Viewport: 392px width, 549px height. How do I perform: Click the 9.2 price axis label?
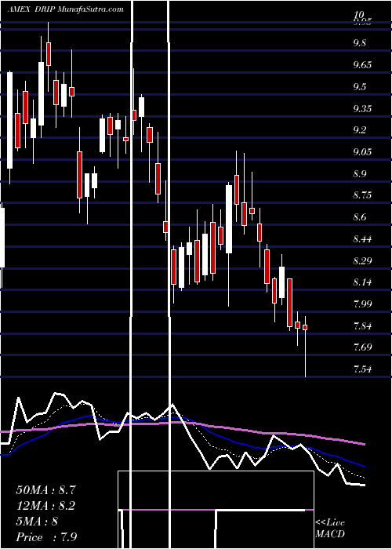[360, 130]
